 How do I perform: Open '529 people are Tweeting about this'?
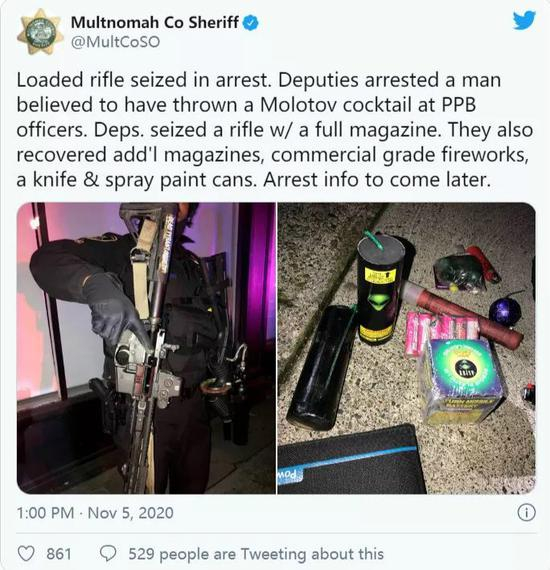point(256,554)
